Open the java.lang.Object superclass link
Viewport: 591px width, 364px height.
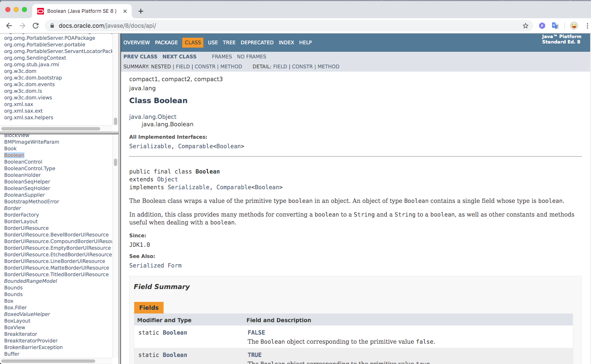coord(153,117)
